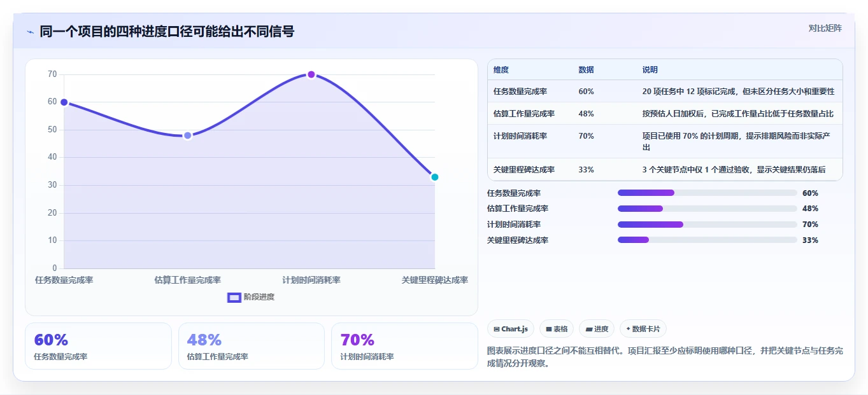The height and width of the screenshot is (395, 868).
Task: Open the 60% 任务数量完成率 data card
Action: pyautogui.click(x=98, y=346)
